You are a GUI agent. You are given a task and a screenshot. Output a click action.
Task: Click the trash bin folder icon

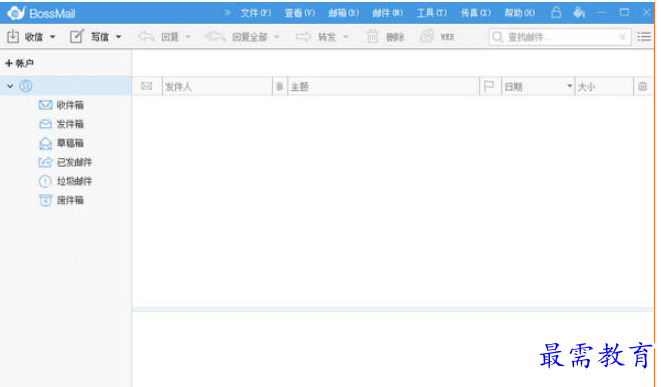46,200
